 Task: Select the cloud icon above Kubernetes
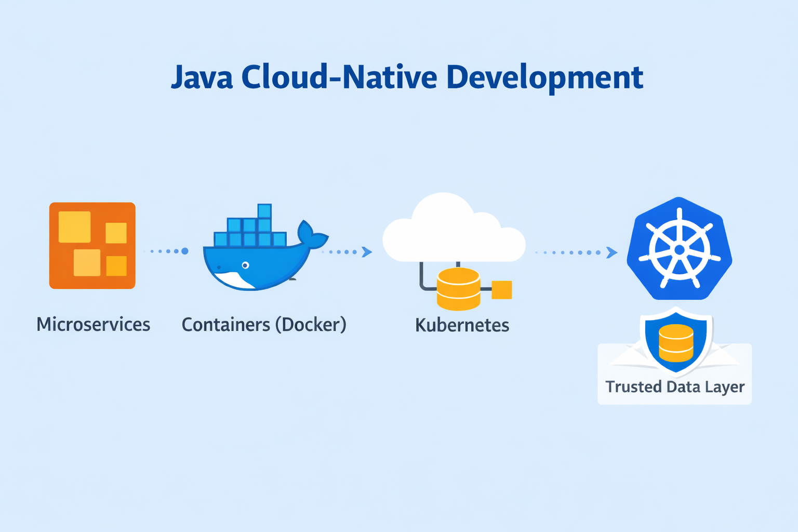[x=453, y=229]
